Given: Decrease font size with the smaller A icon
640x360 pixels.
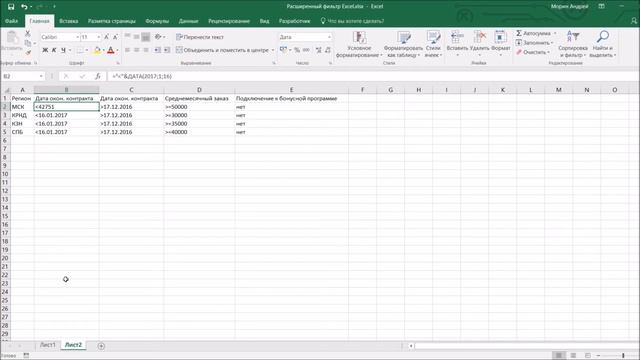Looking at the screenshot, I should tap(116, 37).
